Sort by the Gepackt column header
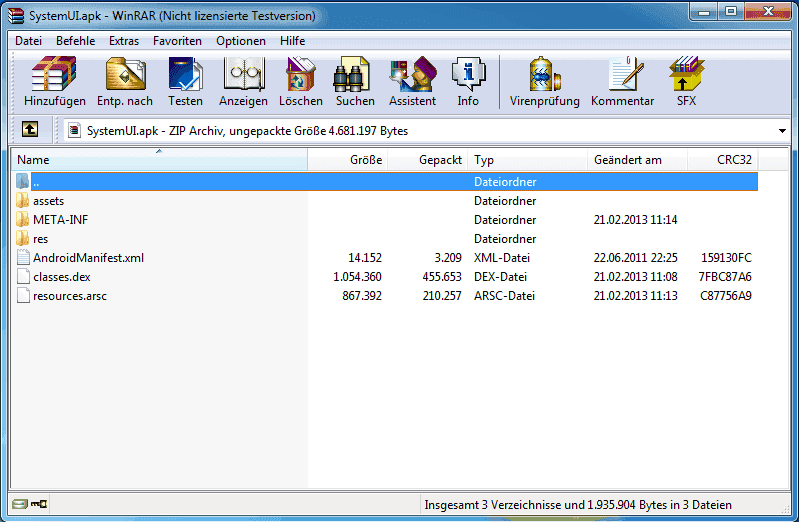The width and height of the screenshot is (799, 522). [429, 160]
